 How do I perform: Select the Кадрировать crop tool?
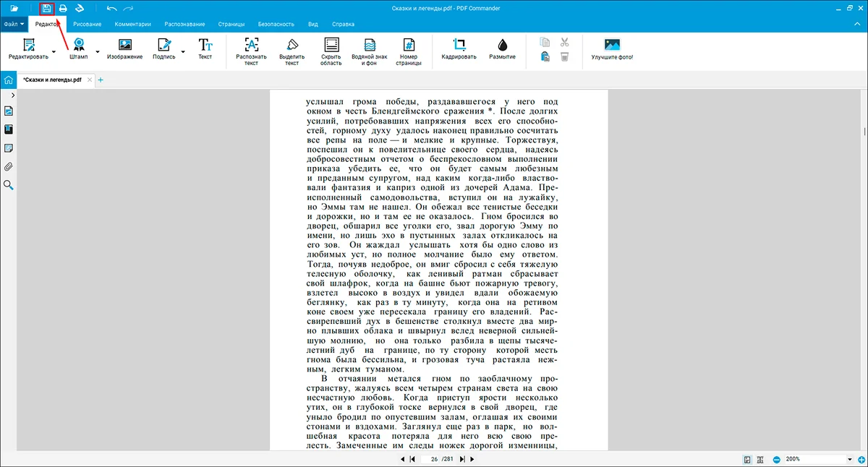pos(459,49)
